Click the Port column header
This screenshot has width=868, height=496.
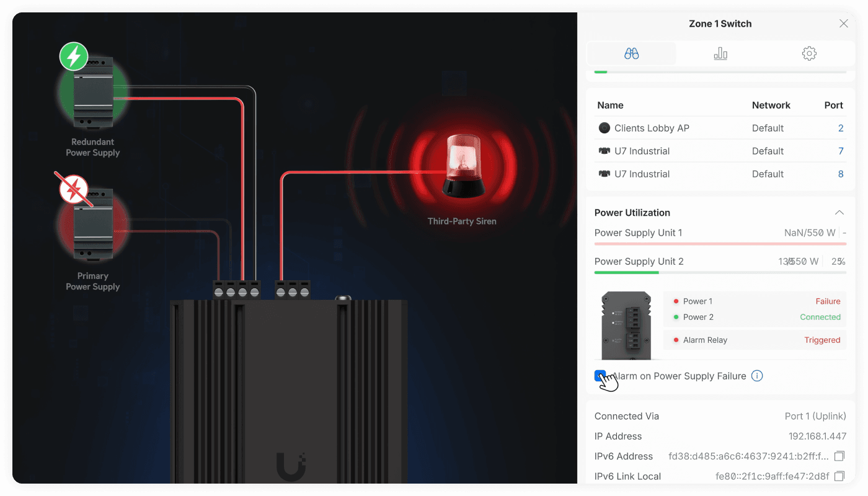(x=834, y=105)
